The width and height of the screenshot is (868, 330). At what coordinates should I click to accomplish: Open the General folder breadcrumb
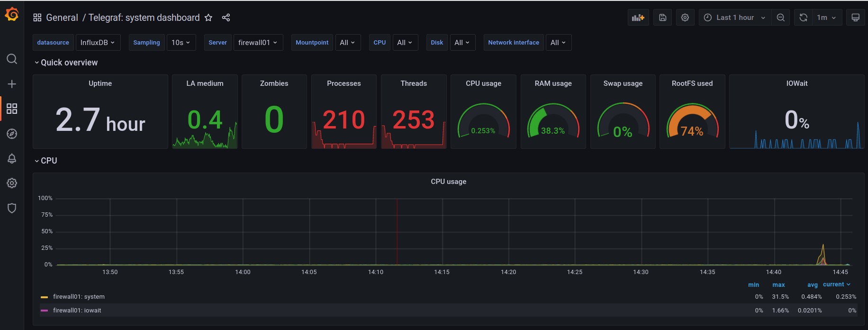(x=62, y=18)
